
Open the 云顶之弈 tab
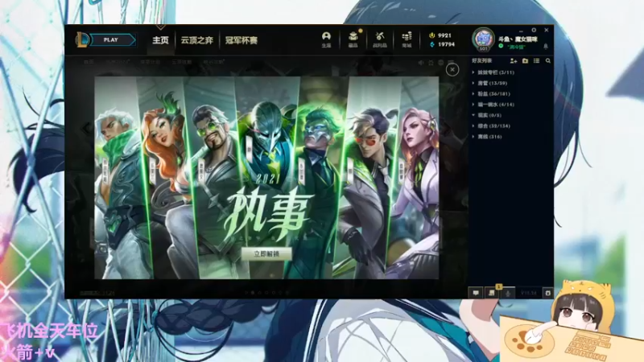pos(197,40)
